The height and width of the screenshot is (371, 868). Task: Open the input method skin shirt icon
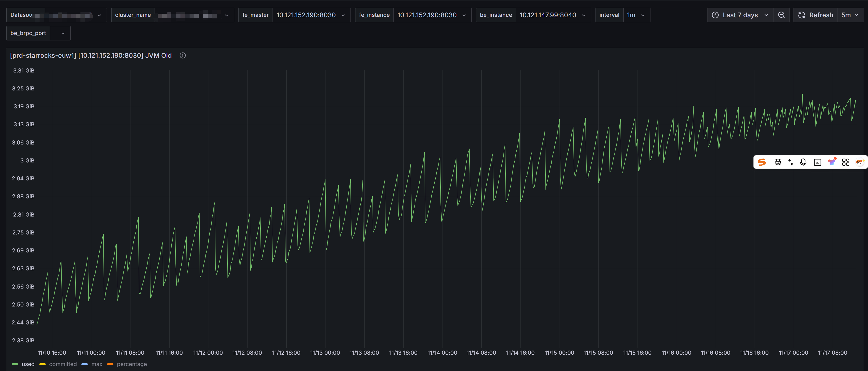[832, 162]
